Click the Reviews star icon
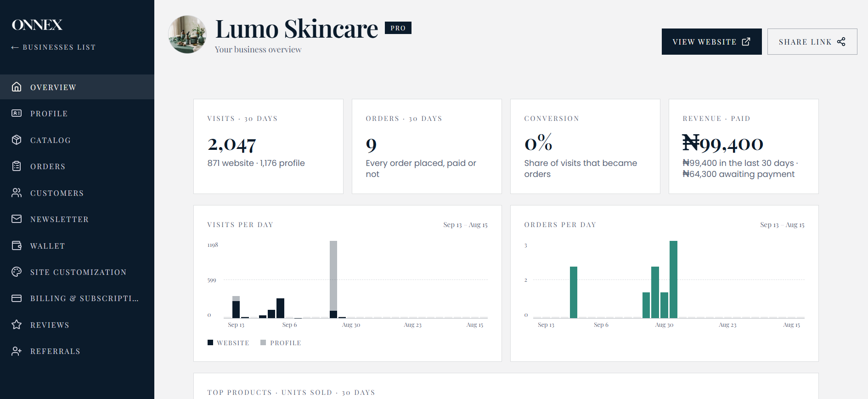 (17, 325)
